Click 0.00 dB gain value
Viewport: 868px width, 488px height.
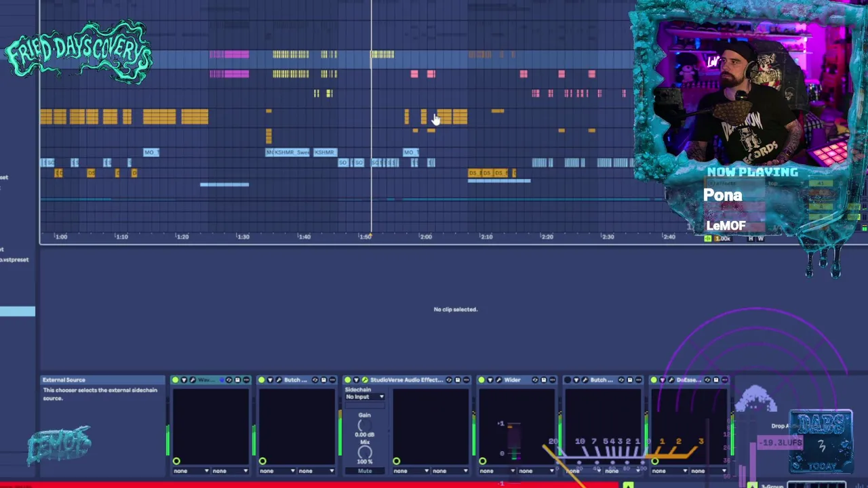pyautogui.click(x=365, y=435)
